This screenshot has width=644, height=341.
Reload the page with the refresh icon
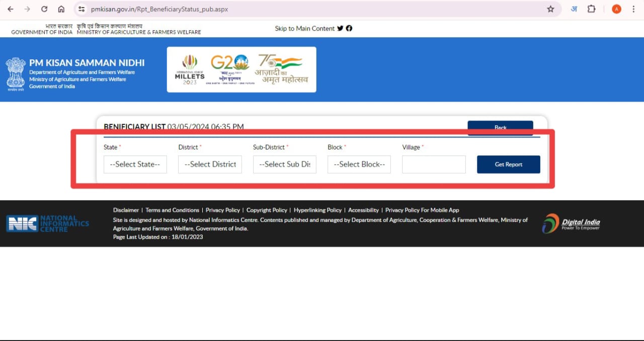[x=44, y=9]
